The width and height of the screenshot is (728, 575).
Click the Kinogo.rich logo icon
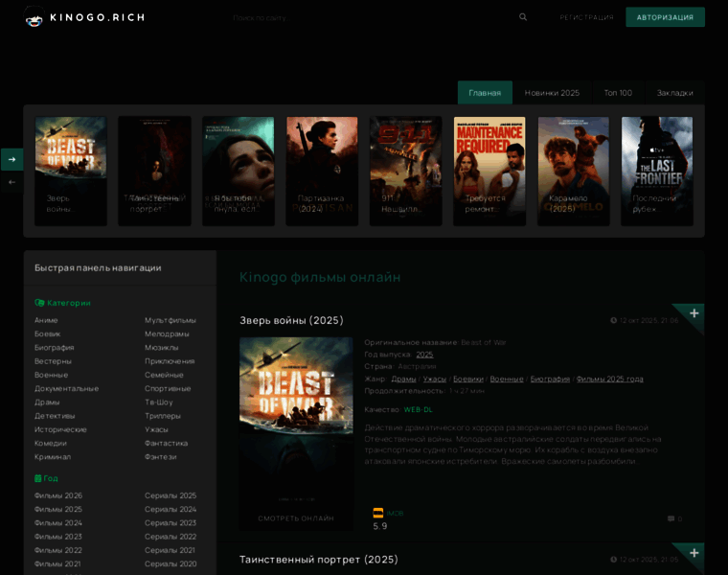pyautogui.click(x=34, y=17)
